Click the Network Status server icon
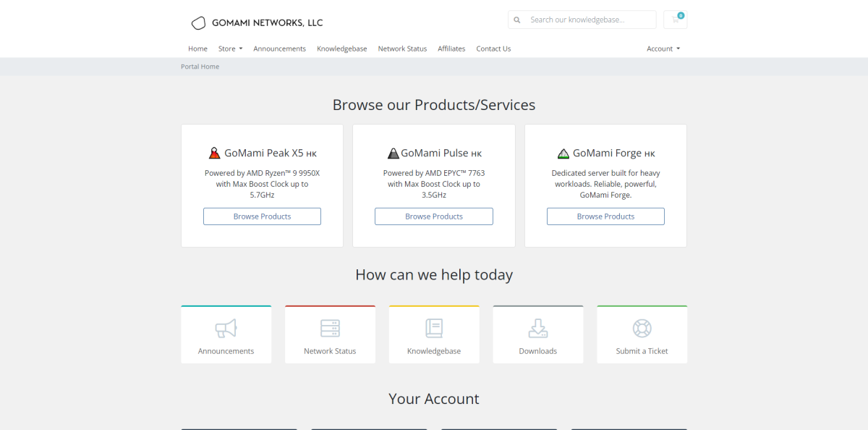 tap(330, 329)
